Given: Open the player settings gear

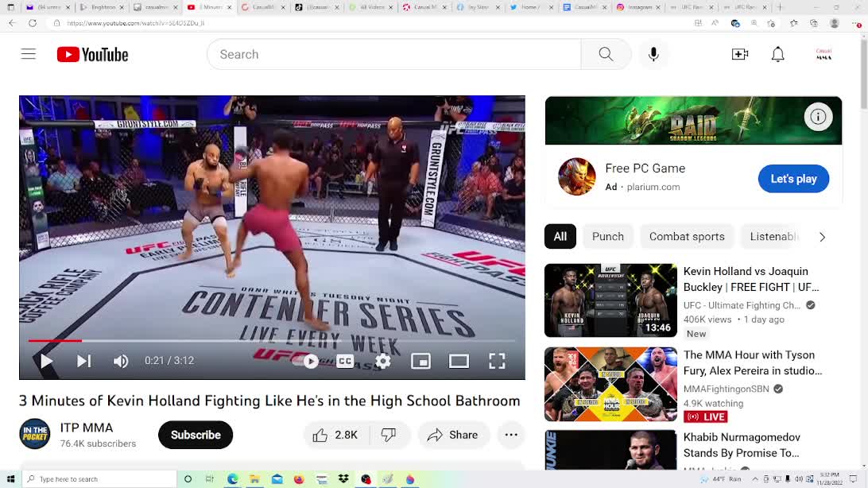Looking at the screenshot, I should coord(382,361).
